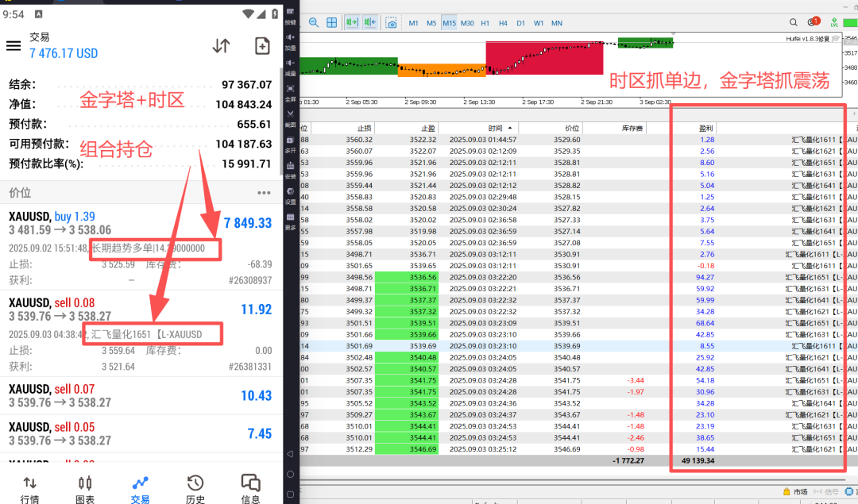Tap the sort arrows icon beside the balance
The height and width of the screenshot is (504, 858).
221,46
